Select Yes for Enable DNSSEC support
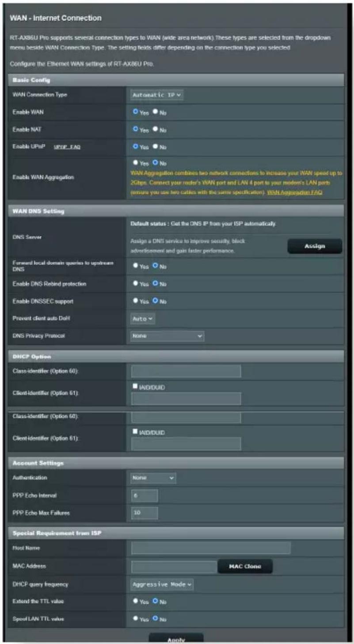Viewport: 354px width, 644px height. pos(136,301)
